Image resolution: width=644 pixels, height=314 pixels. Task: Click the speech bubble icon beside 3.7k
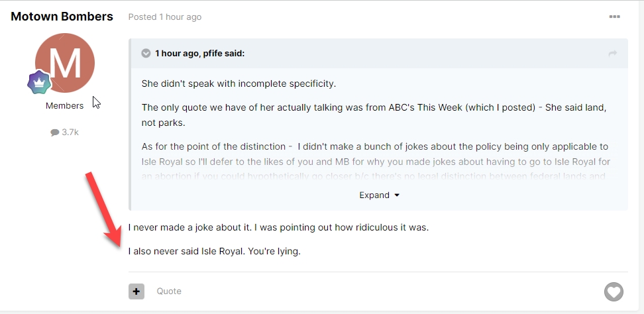pyautogui.click(x=54, y=132)
